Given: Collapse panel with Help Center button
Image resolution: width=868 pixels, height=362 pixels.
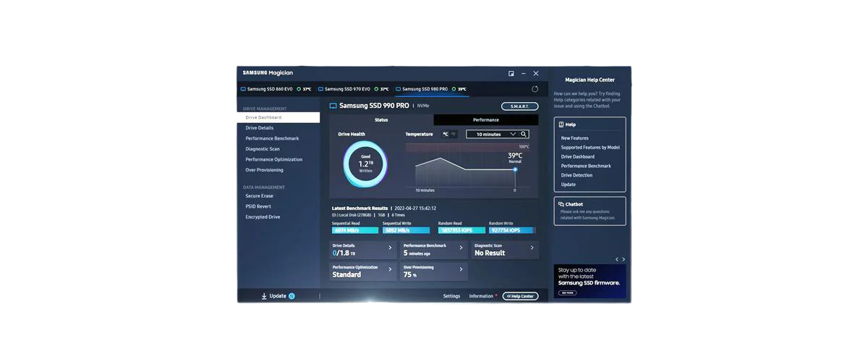Looking at the screenshot, I should (520, 296).
